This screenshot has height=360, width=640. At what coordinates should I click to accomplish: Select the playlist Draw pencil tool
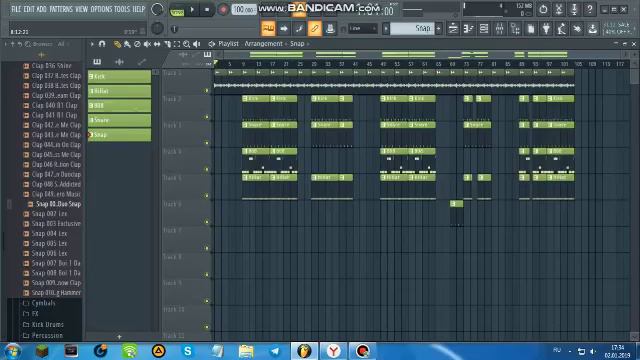click(x=117, y=44)
